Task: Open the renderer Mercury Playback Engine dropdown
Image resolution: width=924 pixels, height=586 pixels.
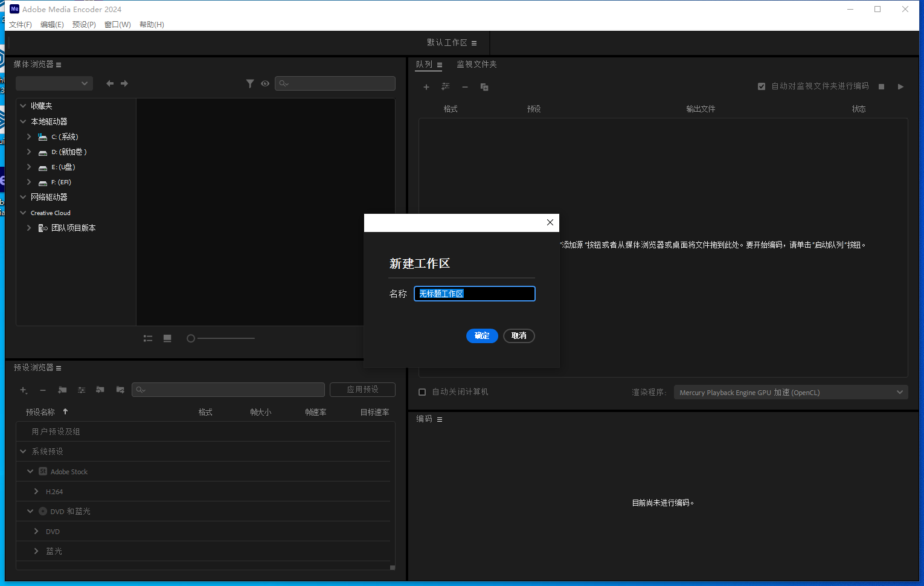Action: (x=791, y=393)
